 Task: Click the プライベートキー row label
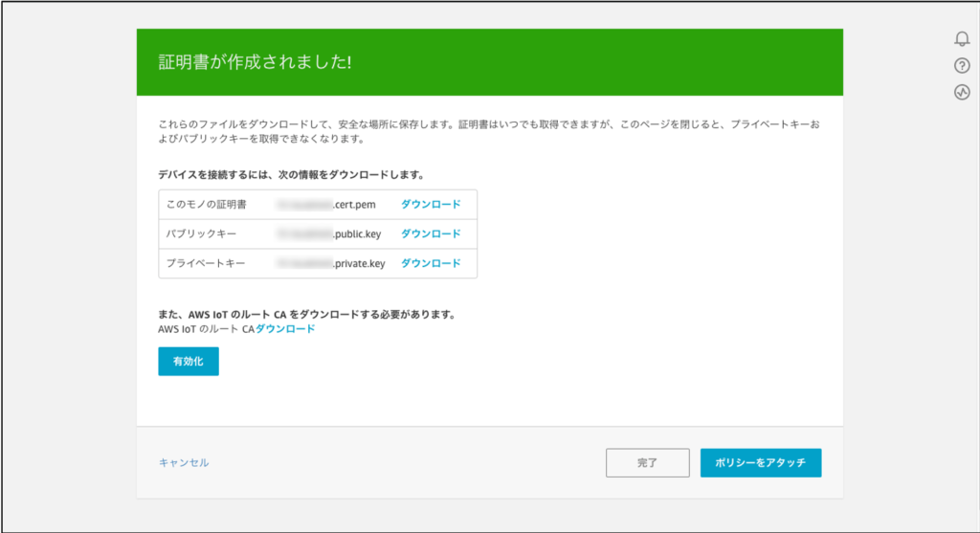207,264
